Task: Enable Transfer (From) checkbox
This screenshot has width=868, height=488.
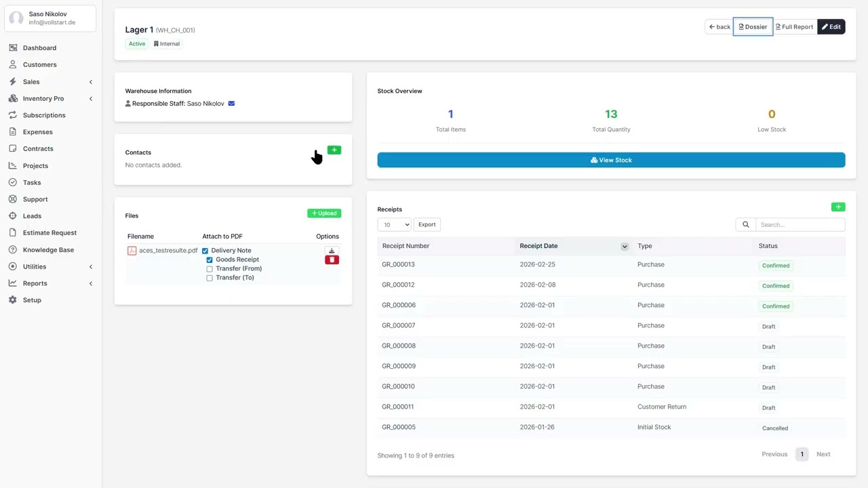Action: pos(210,269)
